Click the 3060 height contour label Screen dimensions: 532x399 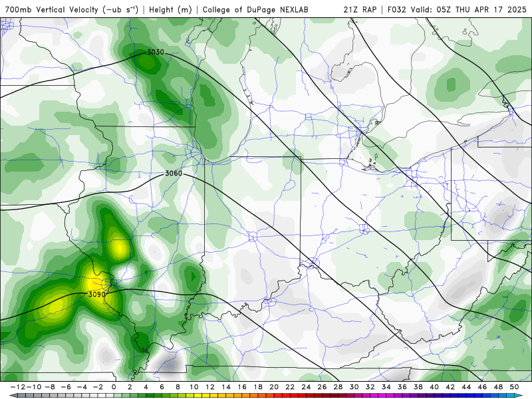pos(174,174)
